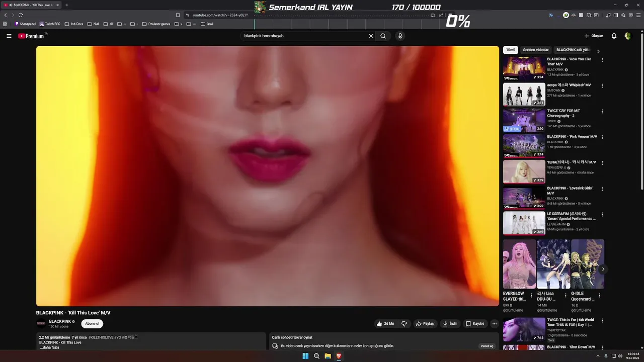Clear the search box with the X icon

point(371,36)
